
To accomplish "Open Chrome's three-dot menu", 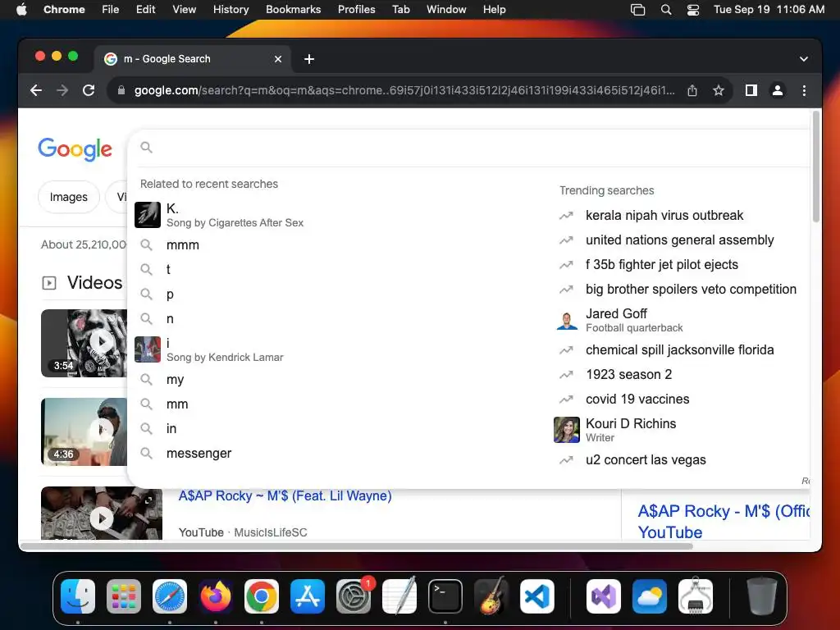I will click(804, 90).
